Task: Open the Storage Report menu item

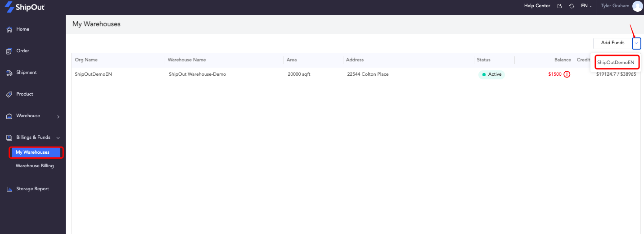Action: tap(33, 189)
